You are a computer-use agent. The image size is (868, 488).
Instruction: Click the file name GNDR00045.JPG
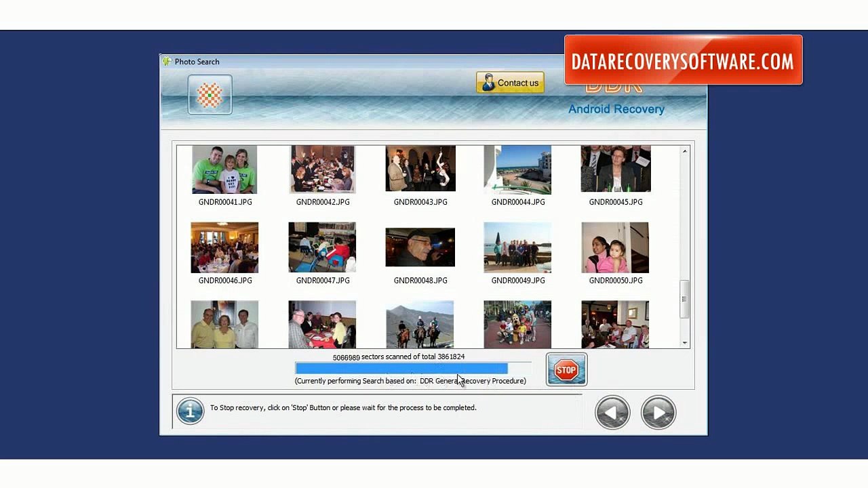point(616,202)
